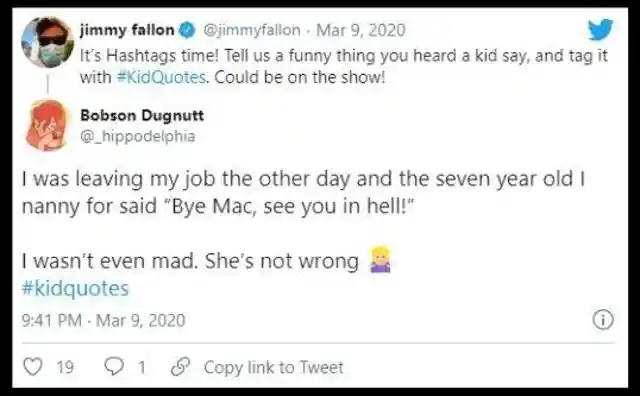Click Jimmy Fallon's blue verified badge
The height and width of the screenshot is (396, 640).
pos(187,30)
